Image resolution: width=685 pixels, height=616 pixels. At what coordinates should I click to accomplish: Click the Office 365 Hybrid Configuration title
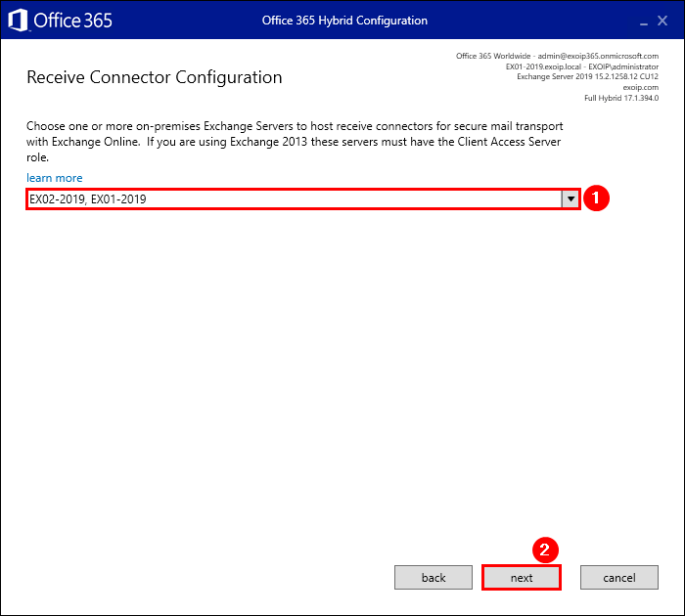(344, 21)
